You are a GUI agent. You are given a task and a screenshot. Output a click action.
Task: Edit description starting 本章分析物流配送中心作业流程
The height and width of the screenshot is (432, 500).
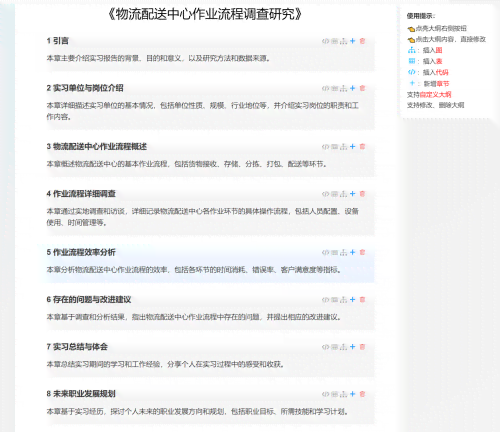click(194, 270)
